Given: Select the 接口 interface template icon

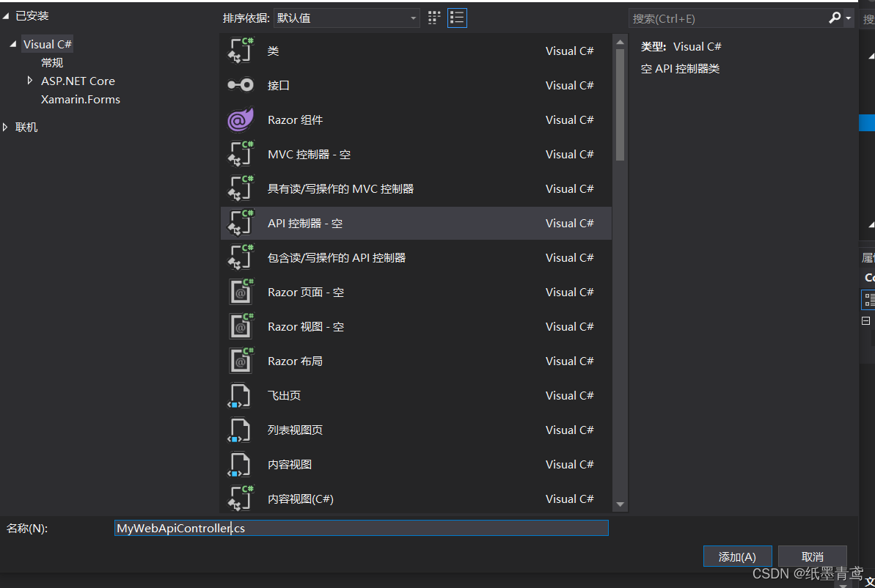Looking at the screenshot, I should (241, 85).
